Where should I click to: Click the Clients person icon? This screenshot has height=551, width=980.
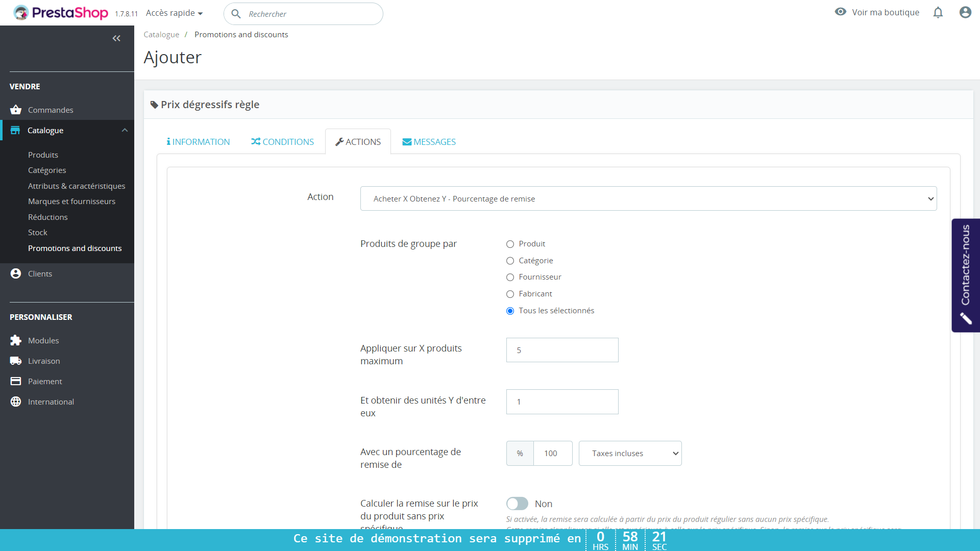pos(16,273)
